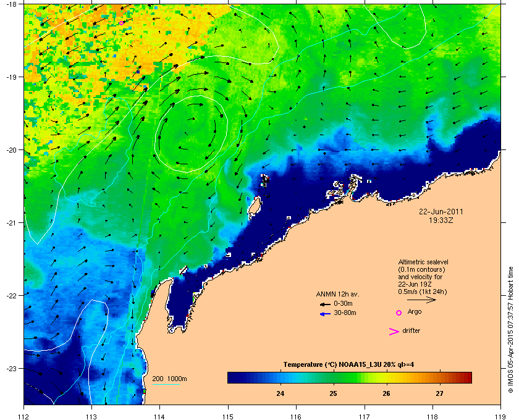Click the time label 19:33Z
This screenshot has height=420, width=519.
(x=441, y=220)
